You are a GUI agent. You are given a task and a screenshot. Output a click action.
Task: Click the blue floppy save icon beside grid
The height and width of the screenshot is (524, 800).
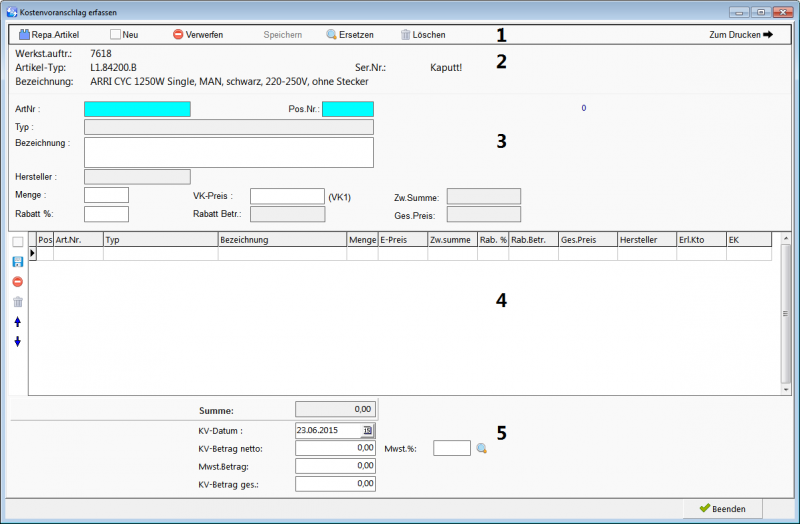pos(17,261)
